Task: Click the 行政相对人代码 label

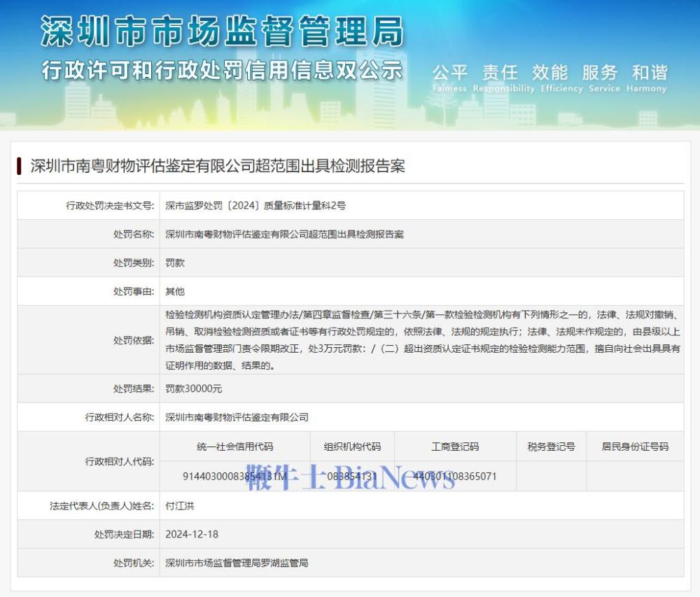Action: click(x=120, y=461)
